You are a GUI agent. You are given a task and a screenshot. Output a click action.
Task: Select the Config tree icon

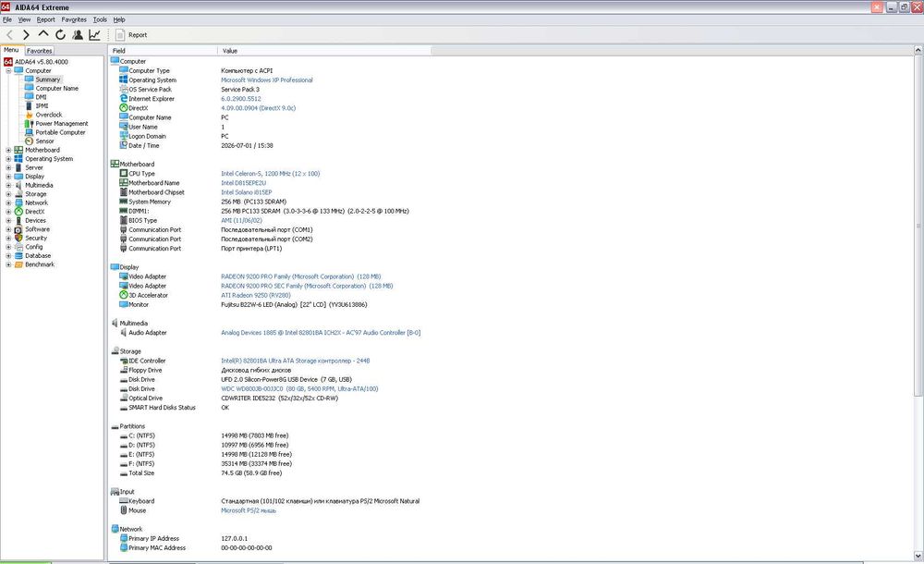(18, 247)
